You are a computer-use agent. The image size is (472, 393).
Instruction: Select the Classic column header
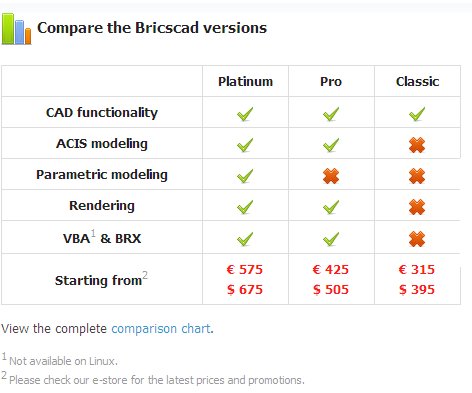[x=417, y=81]
